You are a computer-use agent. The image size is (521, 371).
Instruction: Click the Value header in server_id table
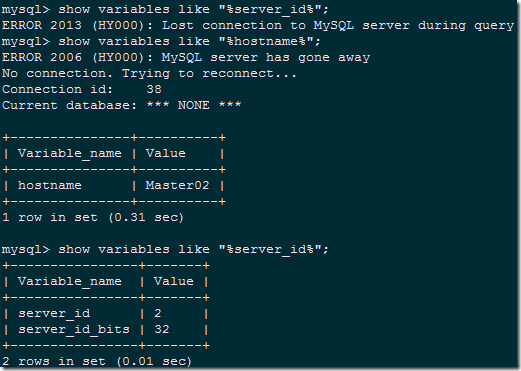click(x=174, y=281)
